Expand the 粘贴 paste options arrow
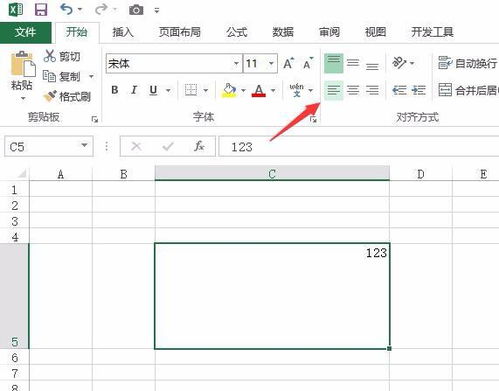Viewport: 499px width, 391px height. pyautogui.click(x=23, y=98)
